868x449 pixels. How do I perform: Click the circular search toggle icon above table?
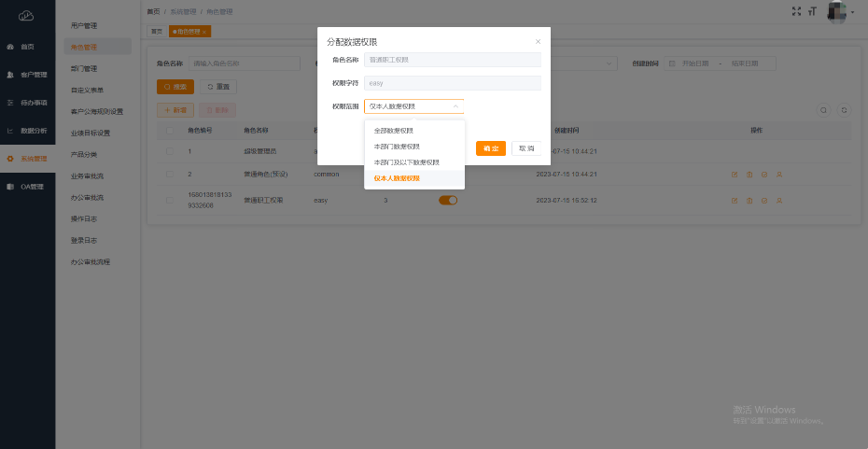point(823,110)
